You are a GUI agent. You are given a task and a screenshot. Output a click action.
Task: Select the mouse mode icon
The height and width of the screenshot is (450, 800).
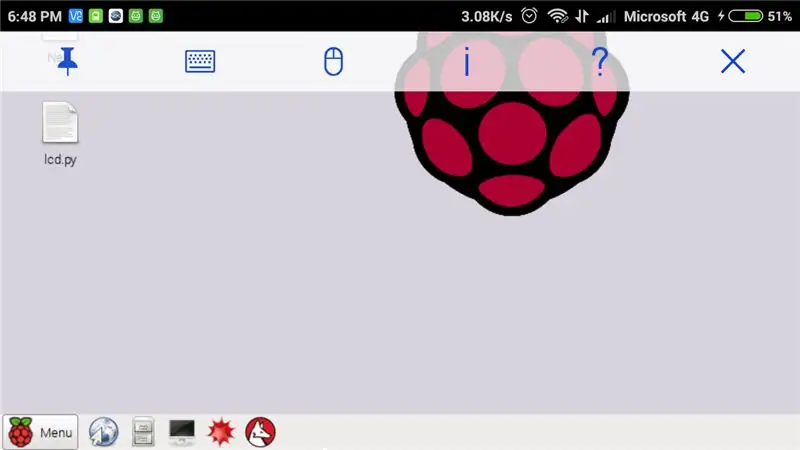[333, 61]
